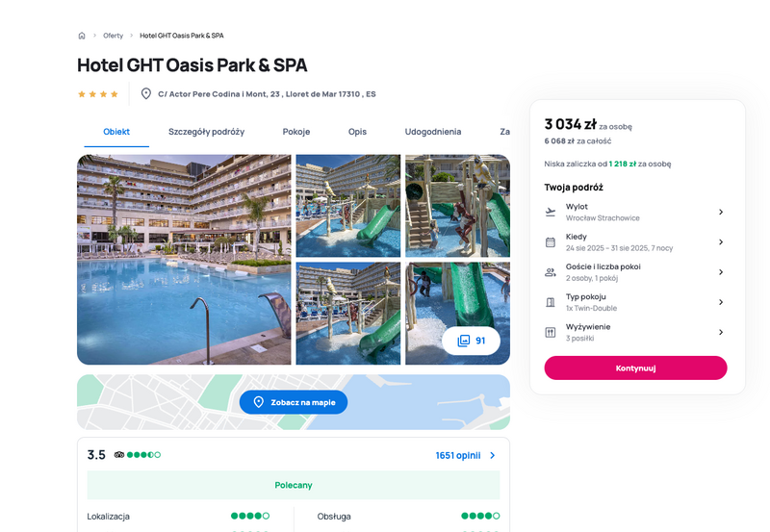Click the airplane departure icon for Wylot
This screenshot has width=770, height=532.
click(x=551, y=212)
